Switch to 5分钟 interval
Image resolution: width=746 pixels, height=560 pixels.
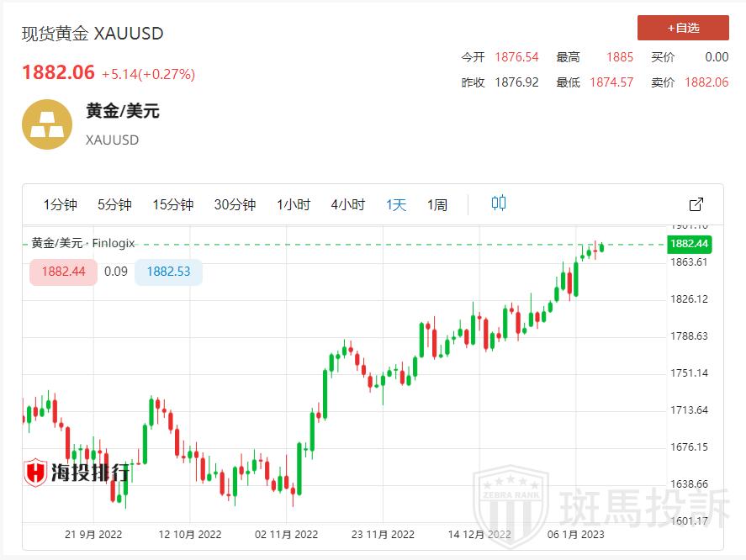coord(114,205)
